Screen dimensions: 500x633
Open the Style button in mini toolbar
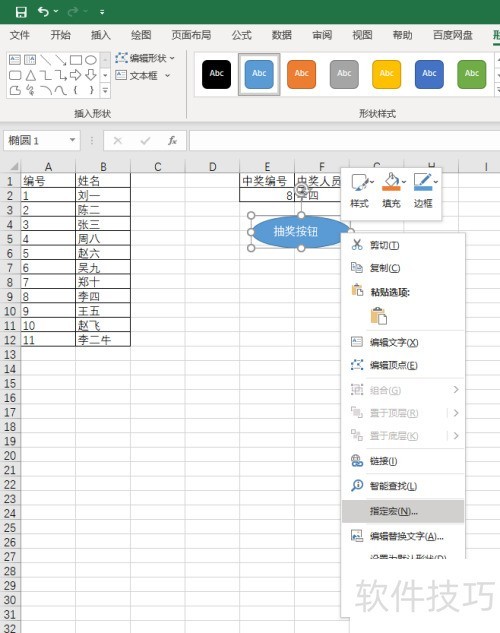point(359,190)
